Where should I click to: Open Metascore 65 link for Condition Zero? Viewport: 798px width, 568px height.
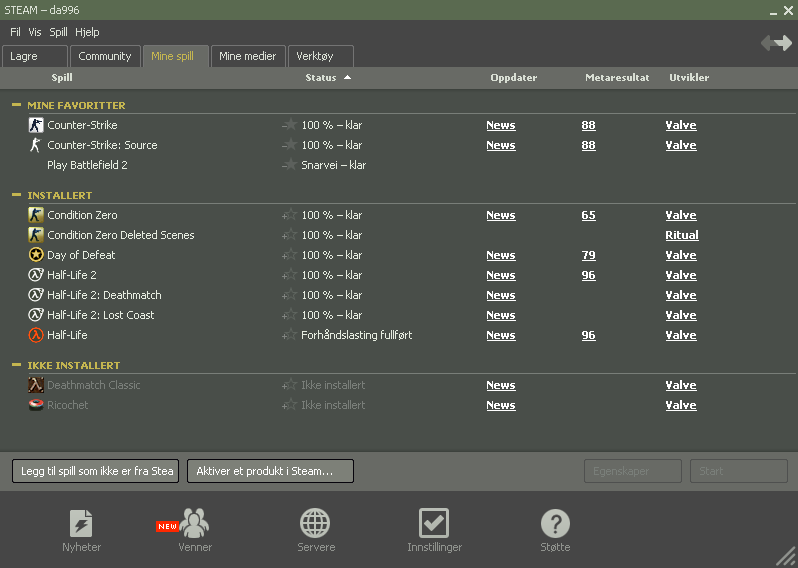(588, 215)
